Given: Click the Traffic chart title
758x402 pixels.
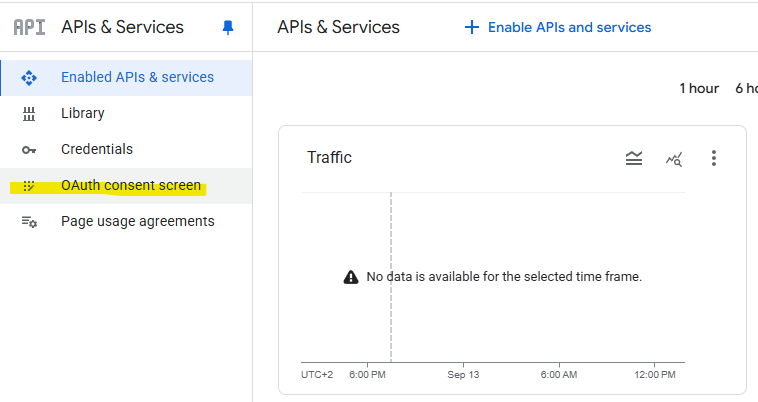Looking at the screenshot, I should pyautogui.click(x=329, y=157).
